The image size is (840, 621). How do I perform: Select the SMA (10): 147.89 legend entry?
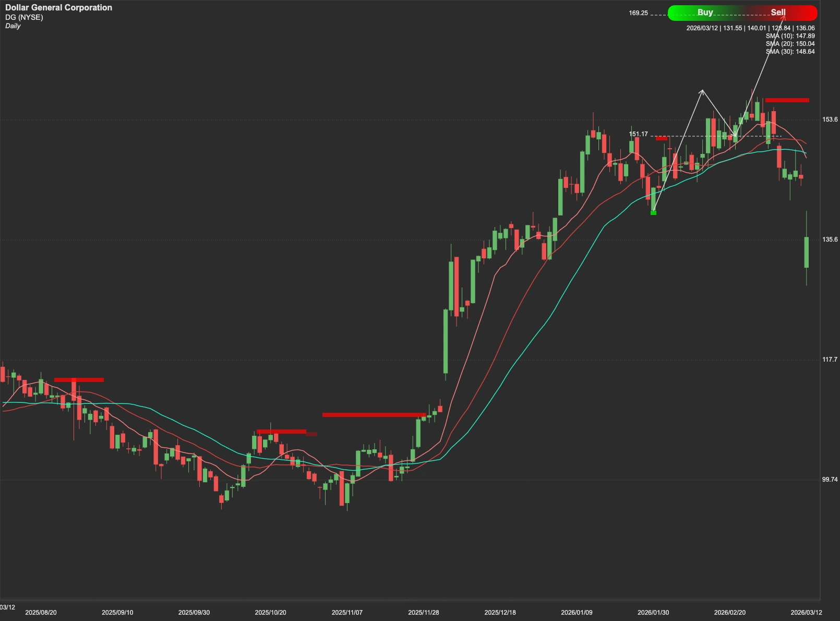click(x=790, y=36)
